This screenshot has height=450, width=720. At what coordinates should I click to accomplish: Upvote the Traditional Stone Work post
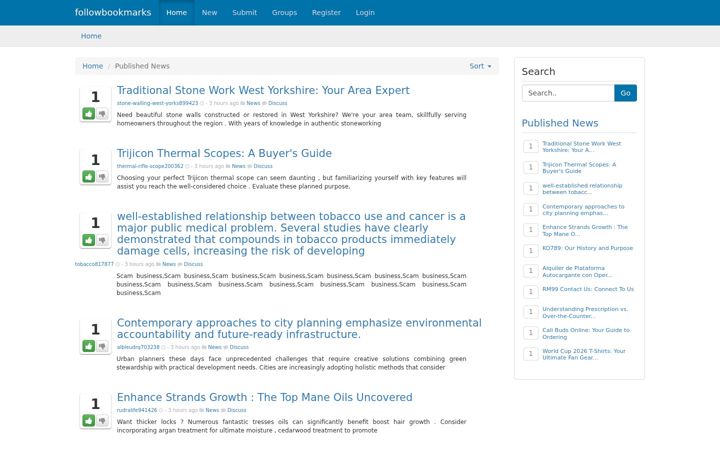(x=89, y=113)
